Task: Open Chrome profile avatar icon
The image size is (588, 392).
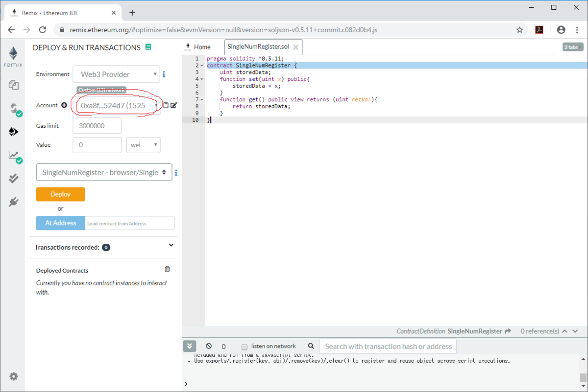Action: point(561,30)
